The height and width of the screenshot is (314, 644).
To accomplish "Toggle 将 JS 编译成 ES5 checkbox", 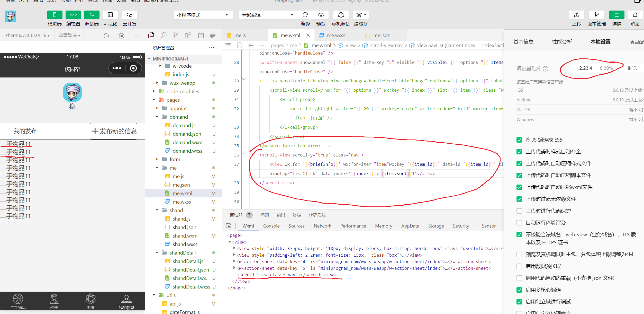I will [519, 140].
